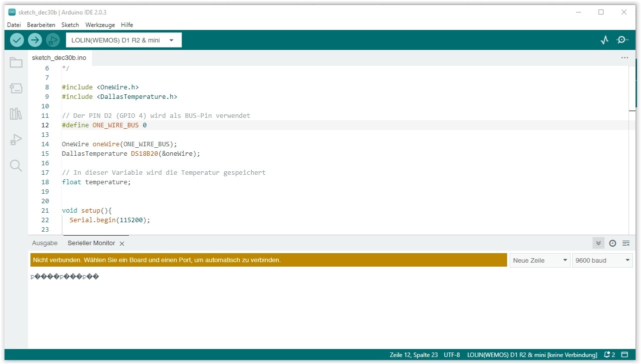This screenshot has width=641, height=364.
Task: Click the garbled serial output text
Action: tap(65, 276)
